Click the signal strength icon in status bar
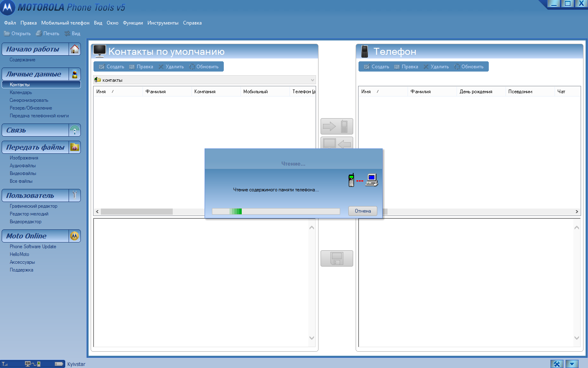The height and width of the screenshot is (368, 588). click(x=5, y=364)
